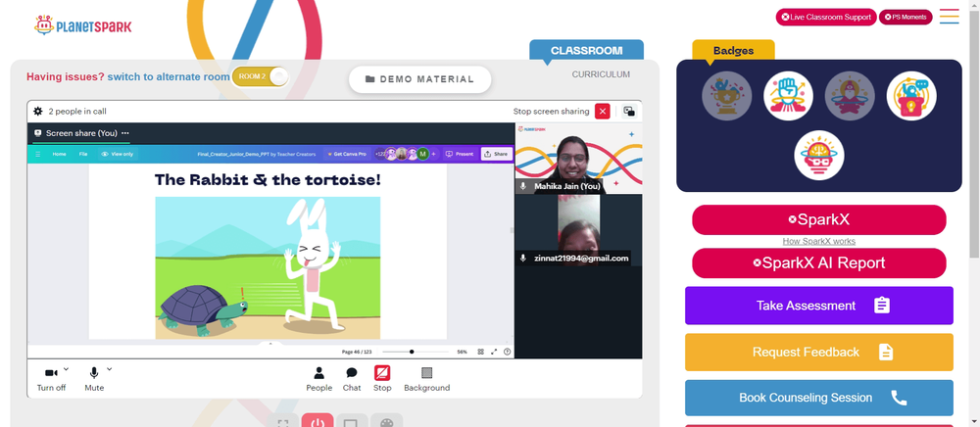This screenshot has height=427, width=980.
Task: Select the raised fist badge
Action: point(788,96)
